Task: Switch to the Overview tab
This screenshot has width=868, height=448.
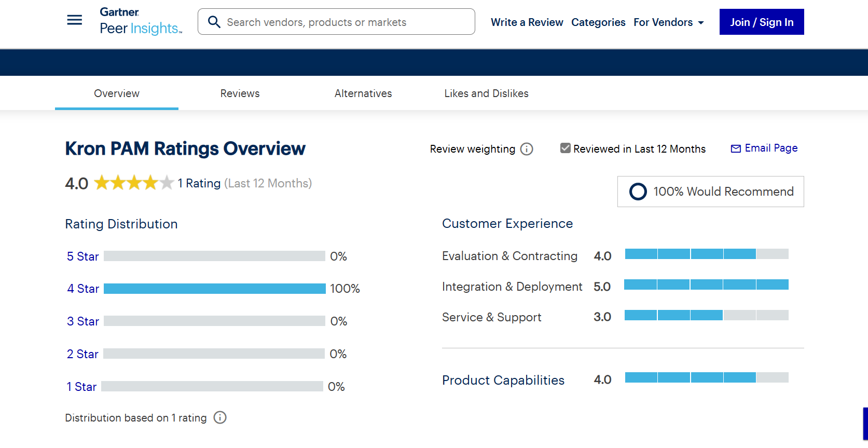Action: click(117, 93)
